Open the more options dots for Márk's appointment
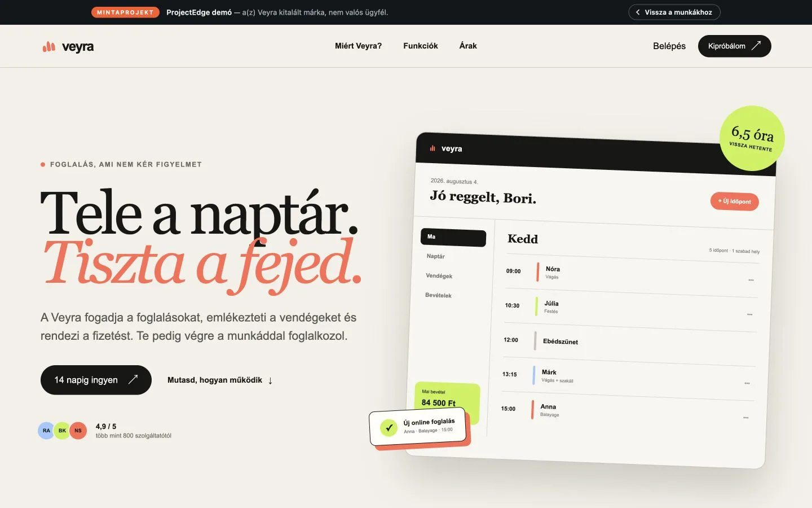Image resolution: width=812 pixels, height=508 pixels. click(747, 383)
